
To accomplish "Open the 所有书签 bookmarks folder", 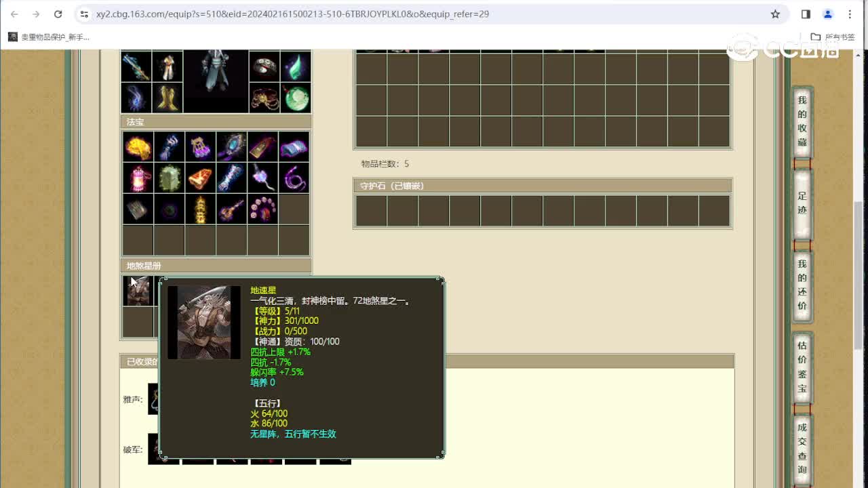I will pyautogui.click(x=833, y=37).
